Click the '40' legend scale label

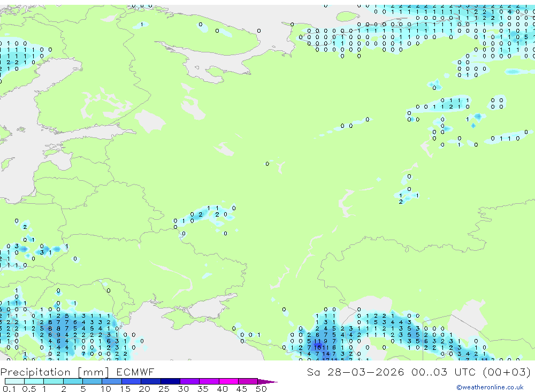pyautogui.click(x=222, y=389)
